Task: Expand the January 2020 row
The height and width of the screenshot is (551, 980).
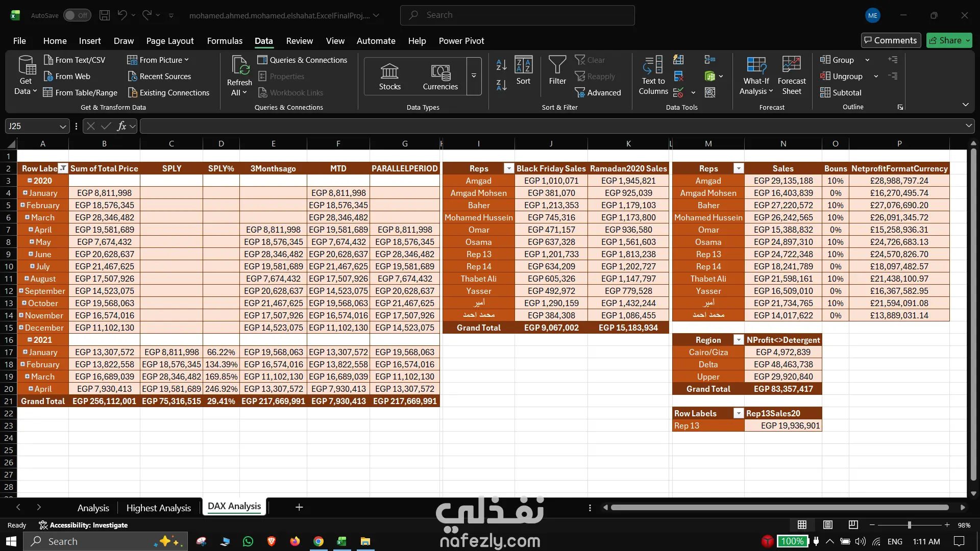Action: click(25, 193)
